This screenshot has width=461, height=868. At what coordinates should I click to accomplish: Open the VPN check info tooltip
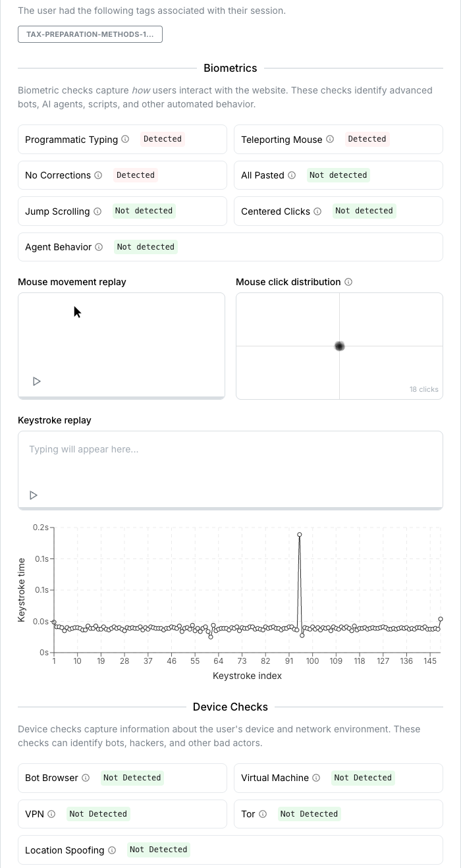pyautogui.click(x=53, y=814)
